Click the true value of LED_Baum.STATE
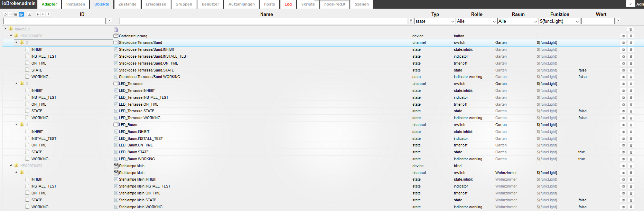 [x=581, y=152]
